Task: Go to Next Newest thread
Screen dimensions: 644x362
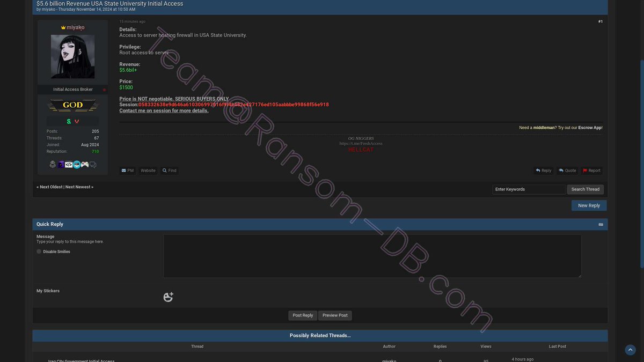Action: [78, 187]
